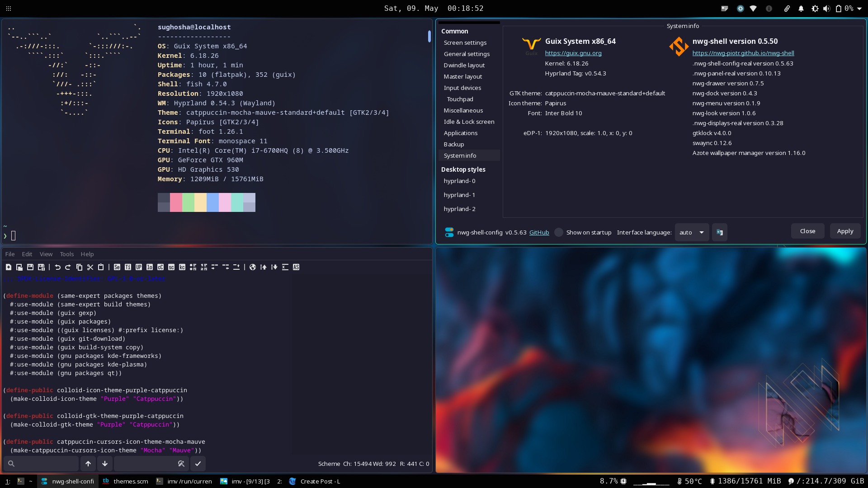This screenshot has width=868, height=488.
Task: Click the Cut scissors icon
Action: coord(90,267)
